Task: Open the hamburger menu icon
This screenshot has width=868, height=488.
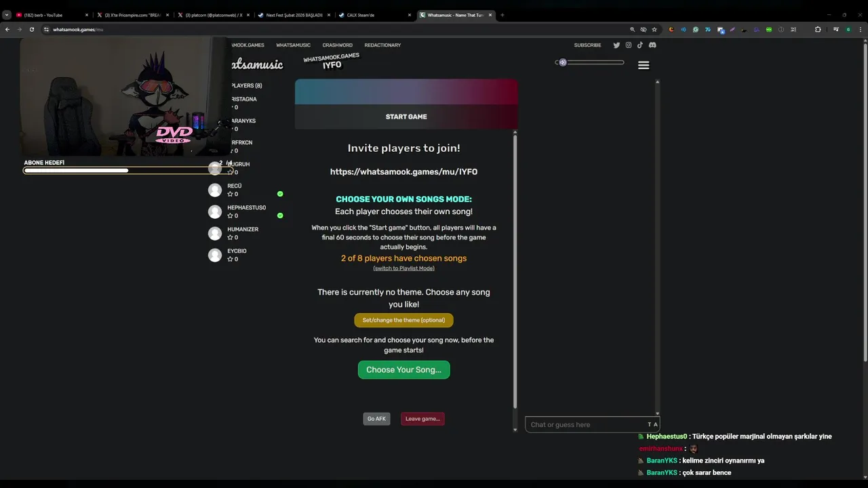Action: click(644, 65)
